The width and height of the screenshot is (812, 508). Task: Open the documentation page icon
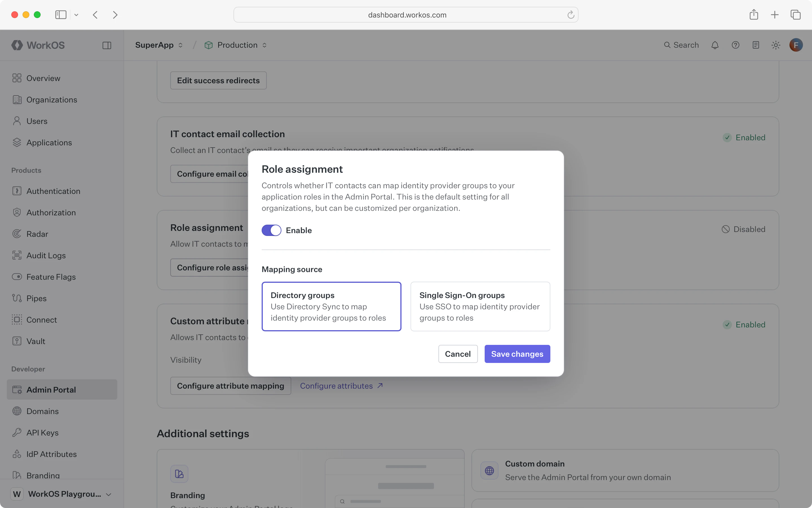756,45
